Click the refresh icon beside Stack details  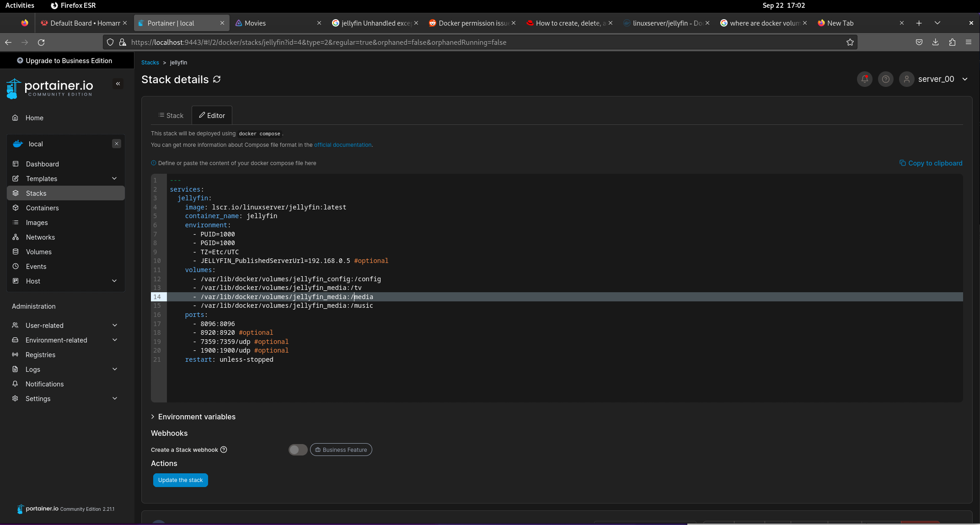point(217,79)
